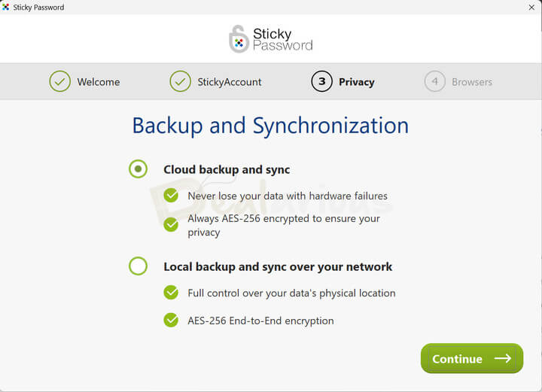
Task: Click the Backup and Synchronization heading
Action: pos(271,126)
